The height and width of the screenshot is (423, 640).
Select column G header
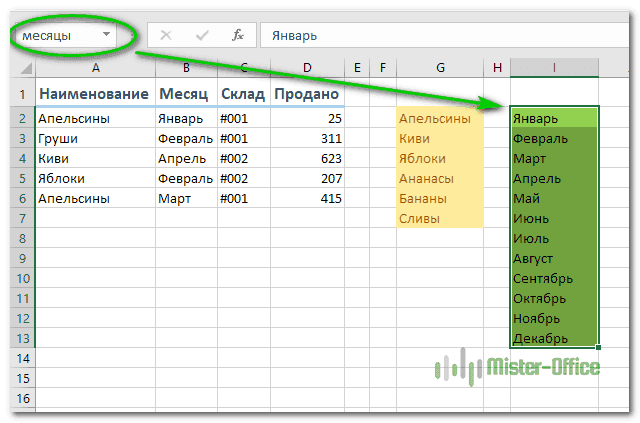click(x=440, y=68)
